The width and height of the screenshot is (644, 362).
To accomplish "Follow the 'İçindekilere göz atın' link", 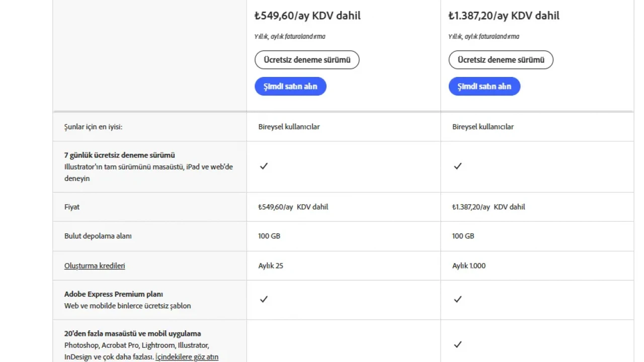I will tap(187, 357).
